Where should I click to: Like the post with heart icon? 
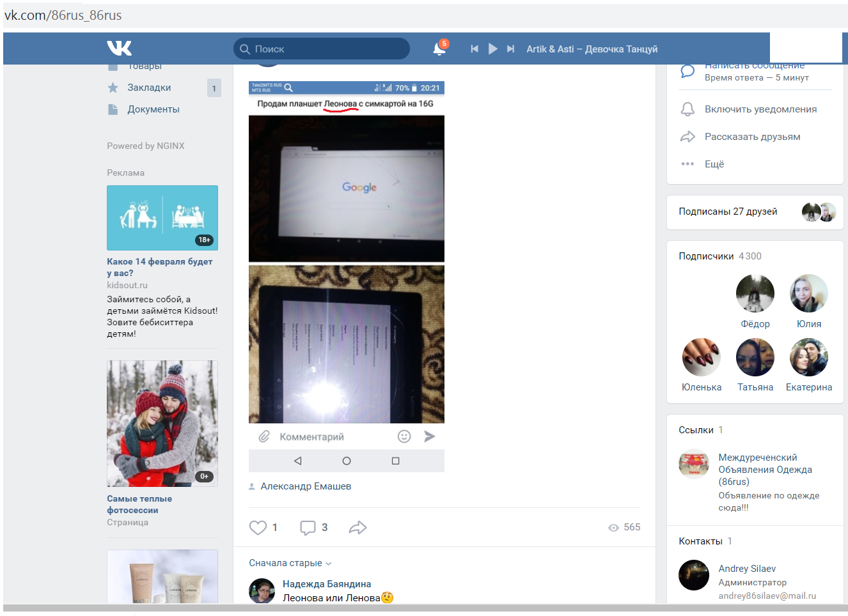click(258, 528)
